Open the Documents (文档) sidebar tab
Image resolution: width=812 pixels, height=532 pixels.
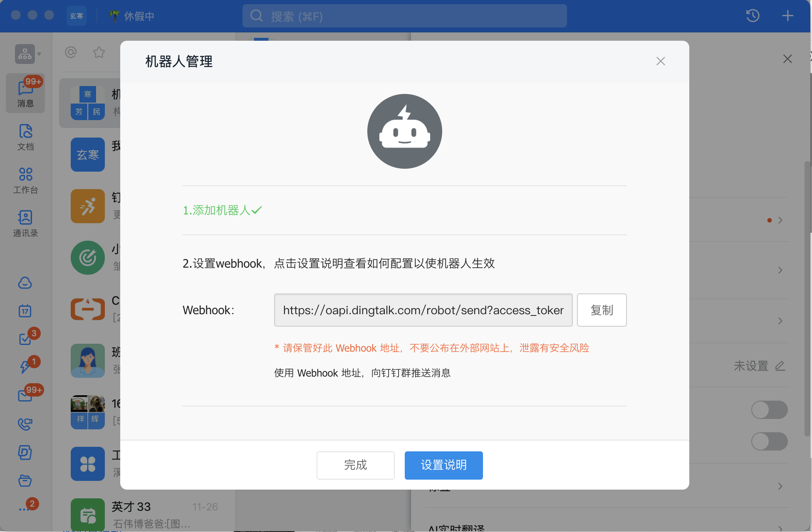[x=25, y=137]
